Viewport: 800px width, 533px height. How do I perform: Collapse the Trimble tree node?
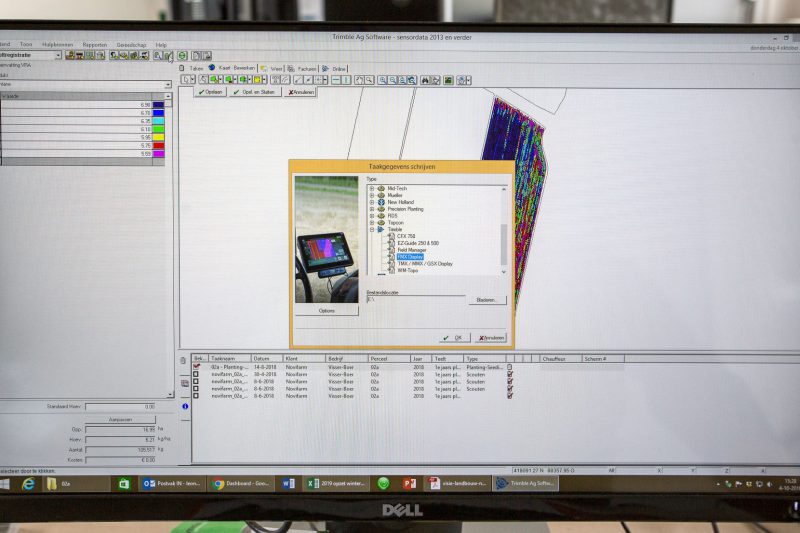(x=372, y=230)
